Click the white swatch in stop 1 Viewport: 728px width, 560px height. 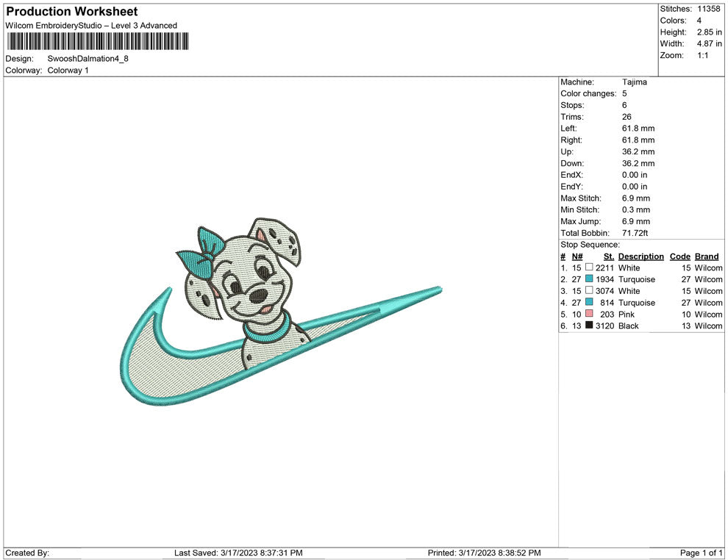pyautogui.click(x=589, y=268)
